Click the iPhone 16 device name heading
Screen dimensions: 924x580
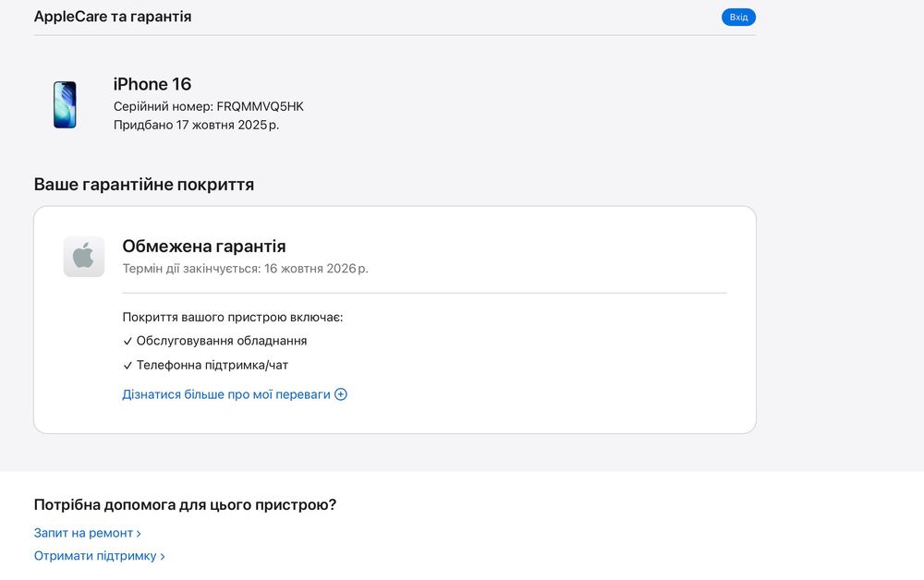tap(152, 84)
